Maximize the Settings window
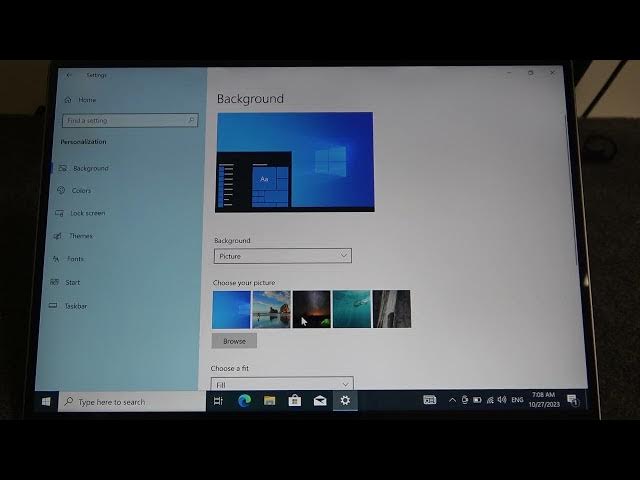 (531, 73)
